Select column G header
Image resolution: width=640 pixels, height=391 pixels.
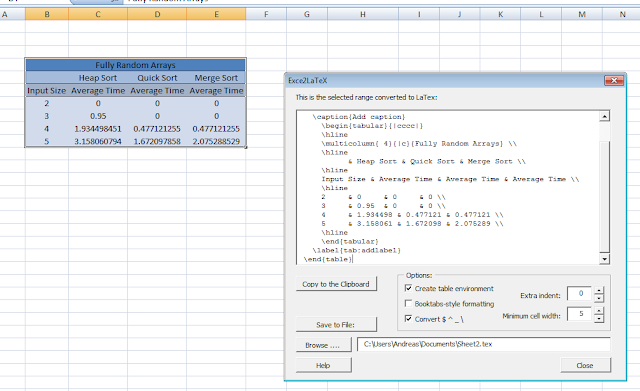click(307, 14)
